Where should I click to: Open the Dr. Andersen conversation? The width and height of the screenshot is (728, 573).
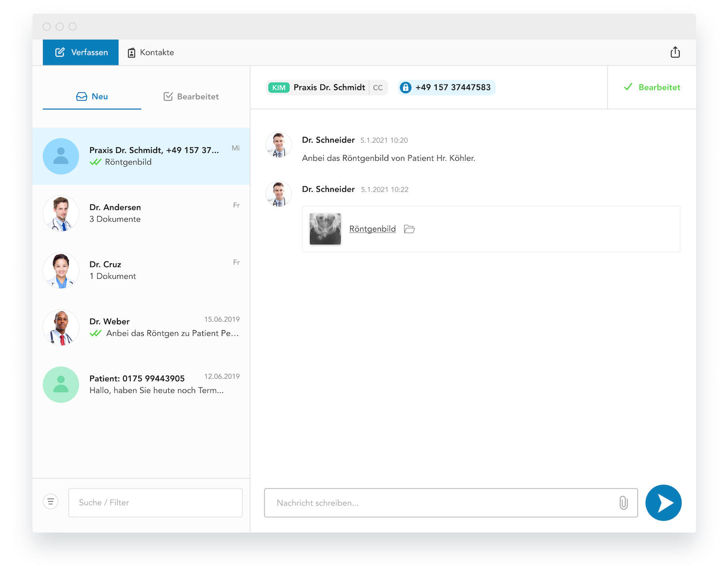click(x=141, y=213)
